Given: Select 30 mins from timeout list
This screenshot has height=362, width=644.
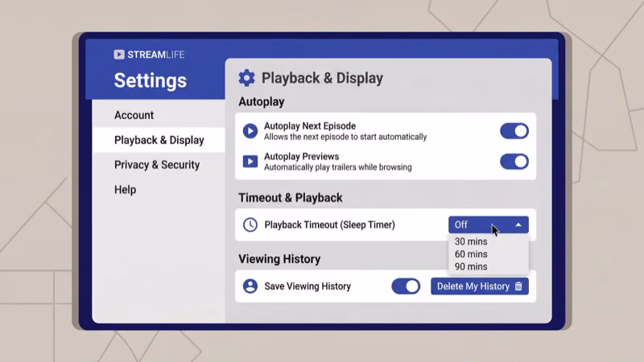Looking at the screenshot, I should click(x=471, y=241).
